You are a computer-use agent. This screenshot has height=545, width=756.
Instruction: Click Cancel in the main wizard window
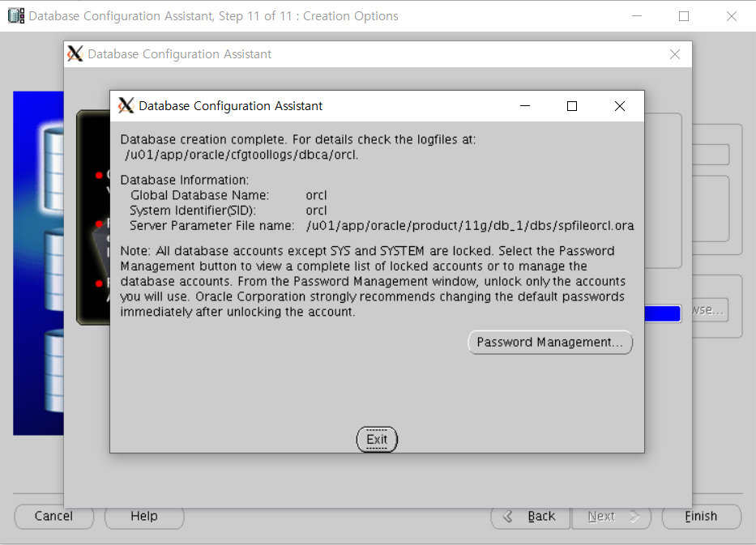click(53, 516)
